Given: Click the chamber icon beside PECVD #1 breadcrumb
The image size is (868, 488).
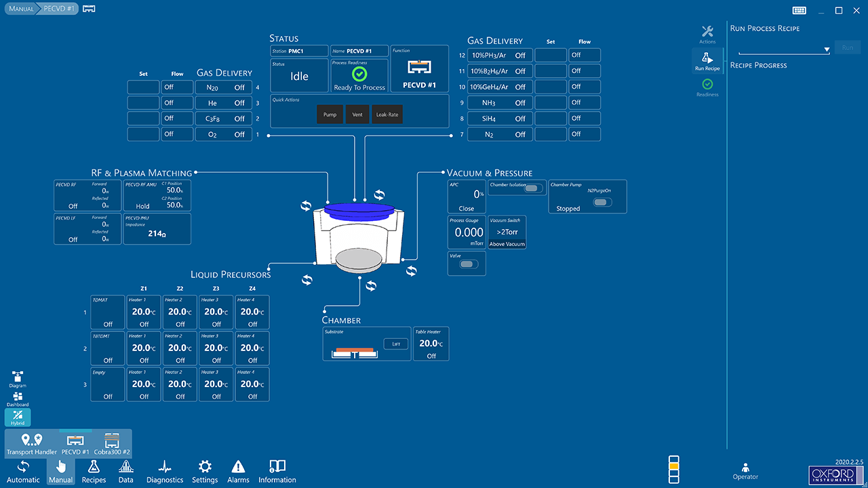Looking at the screenshot, I should [x=89, y=9].
